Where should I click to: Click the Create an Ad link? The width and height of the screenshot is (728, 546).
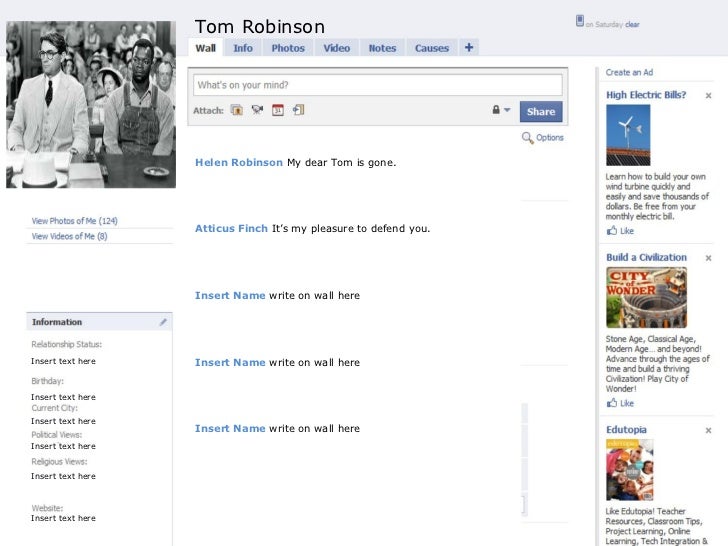629,72
